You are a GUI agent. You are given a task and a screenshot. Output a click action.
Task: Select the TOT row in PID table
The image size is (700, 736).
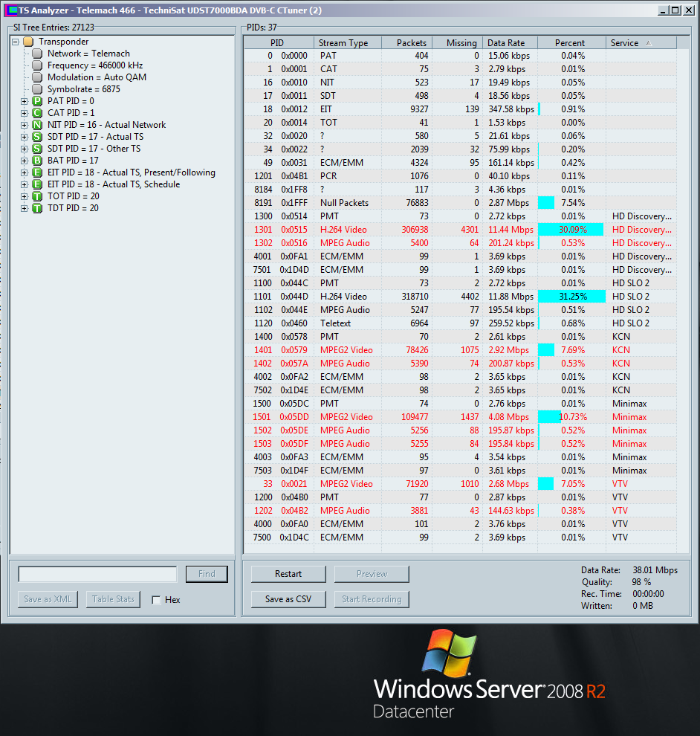click(460, 123)
